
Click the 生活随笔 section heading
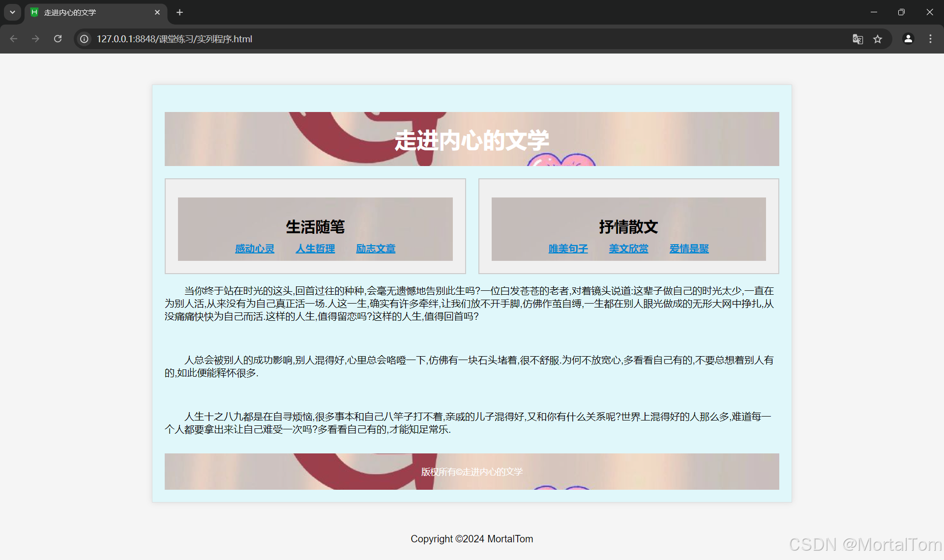(315, 226)
